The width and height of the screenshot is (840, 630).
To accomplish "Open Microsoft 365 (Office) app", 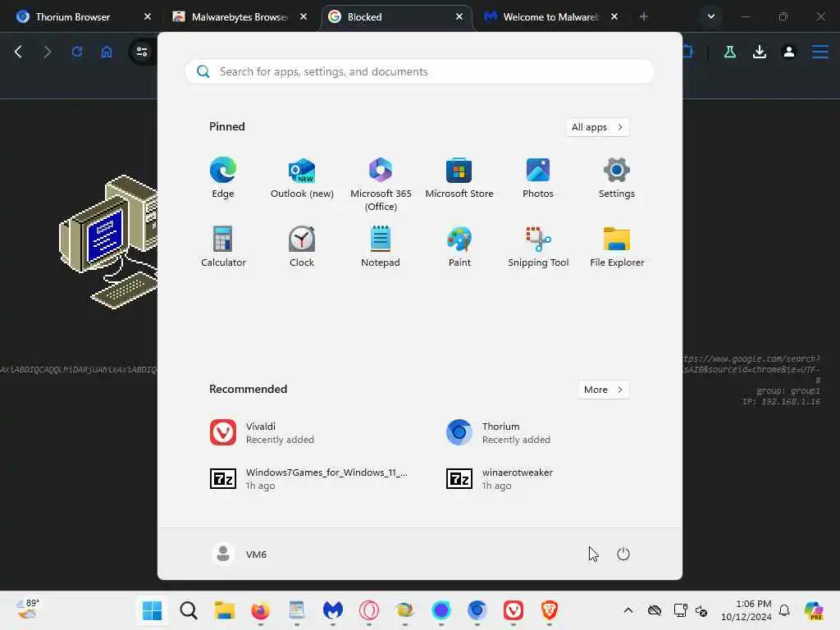I will [x=381, y=185].
